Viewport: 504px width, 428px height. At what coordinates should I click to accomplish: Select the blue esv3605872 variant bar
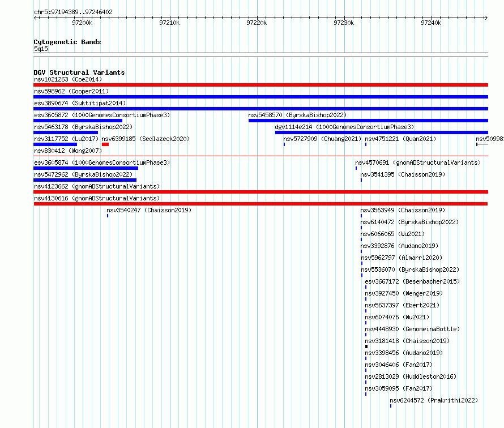coord(78,121)
